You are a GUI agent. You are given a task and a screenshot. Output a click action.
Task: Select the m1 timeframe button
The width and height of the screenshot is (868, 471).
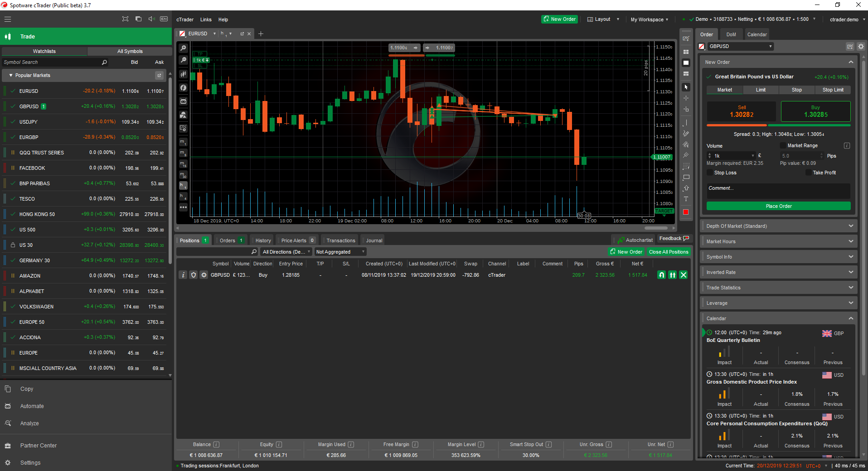point(183,142)
